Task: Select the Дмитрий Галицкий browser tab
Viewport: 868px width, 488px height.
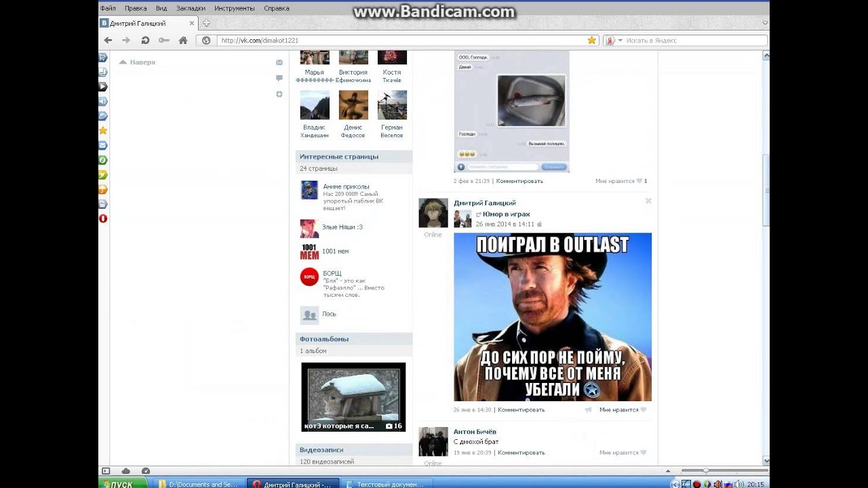Action: [x=148, y=23]
